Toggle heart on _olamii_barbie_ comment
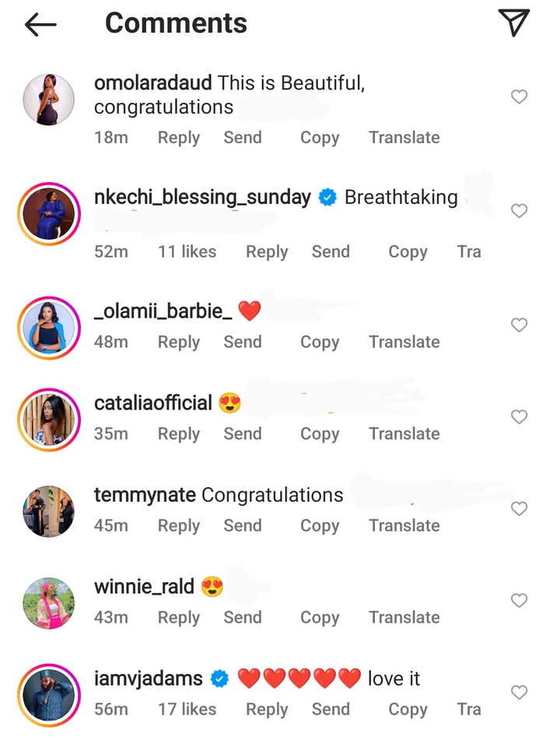The height and width of the screenshot is (744, 560). pyautogui.click(x=519, y=325)
